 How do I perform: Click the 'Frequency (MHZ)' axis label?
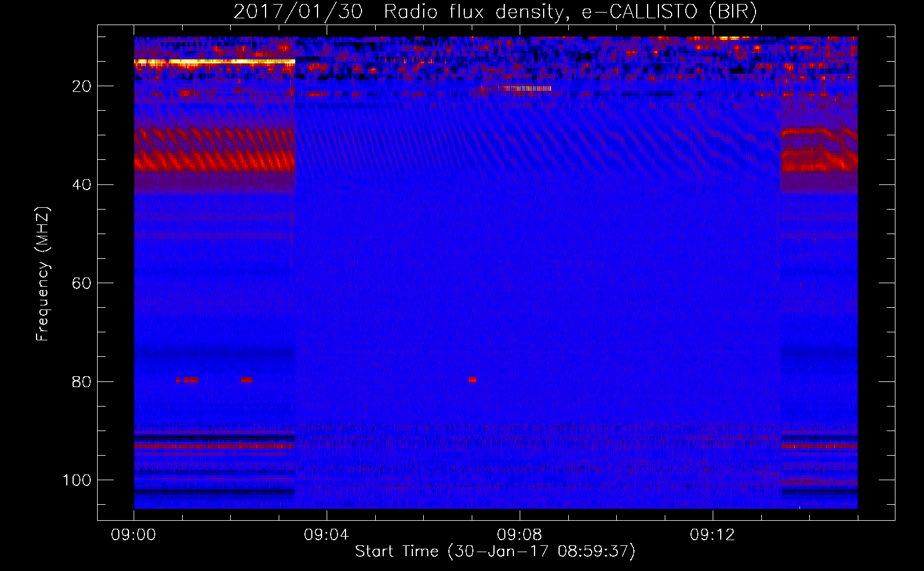43,274
